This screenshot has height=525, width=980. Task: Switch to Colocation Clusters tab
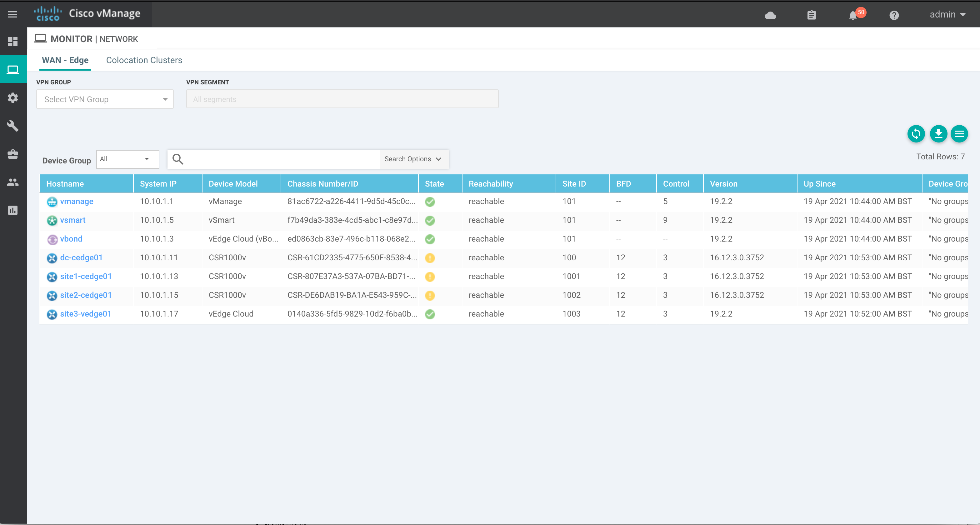(x=144, y=60)
